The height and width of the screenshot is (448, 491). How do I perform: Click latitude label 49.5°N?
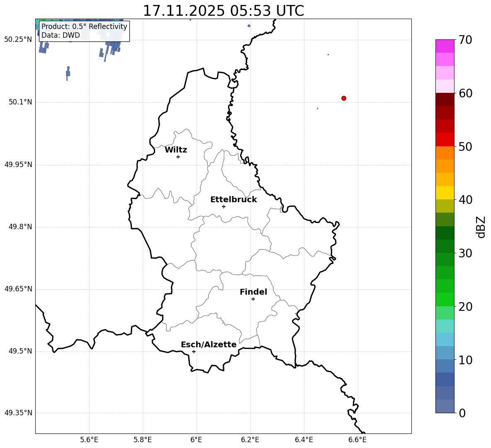click(20, 351)
